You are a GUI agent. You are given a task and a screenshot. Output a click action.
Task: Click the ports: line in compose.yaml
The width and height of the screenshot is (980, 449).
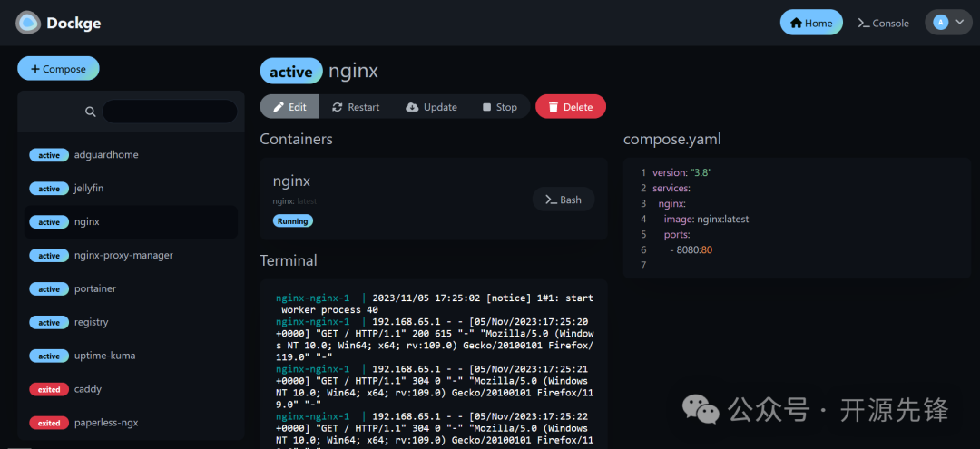(x=677, y=235)
